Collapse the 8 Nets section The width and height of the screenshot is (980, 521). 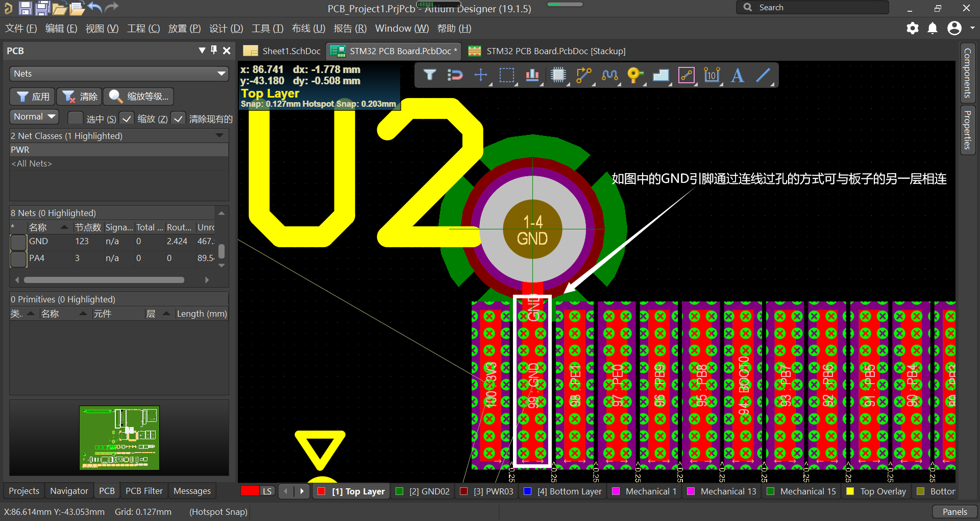click(x=222, y=213)
